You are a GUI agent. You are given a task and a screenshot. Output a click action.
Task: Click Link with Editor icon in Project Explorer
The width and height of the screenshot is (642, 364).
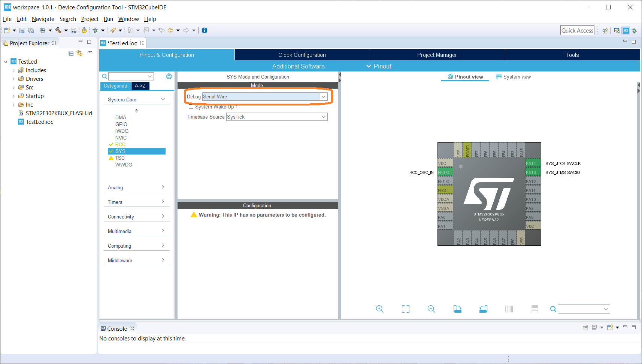pos(79,53)
